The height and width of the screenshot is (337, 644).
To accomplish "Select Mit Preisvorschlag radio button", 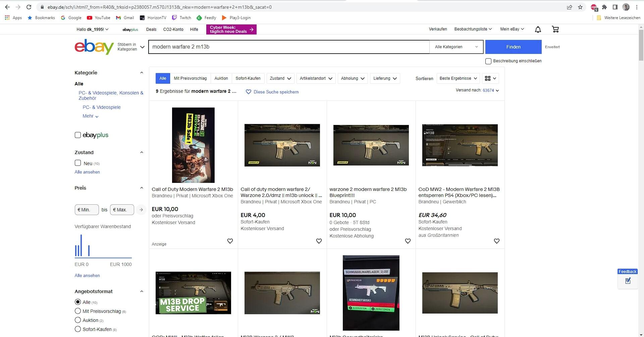I will (x=78, y=311).
